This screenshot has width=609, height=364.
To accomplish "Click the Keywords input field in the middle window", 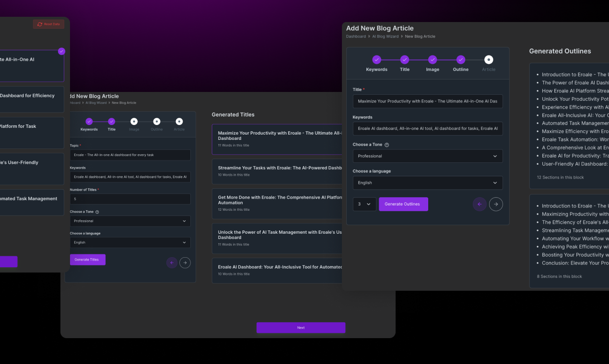I will point(130,177).
